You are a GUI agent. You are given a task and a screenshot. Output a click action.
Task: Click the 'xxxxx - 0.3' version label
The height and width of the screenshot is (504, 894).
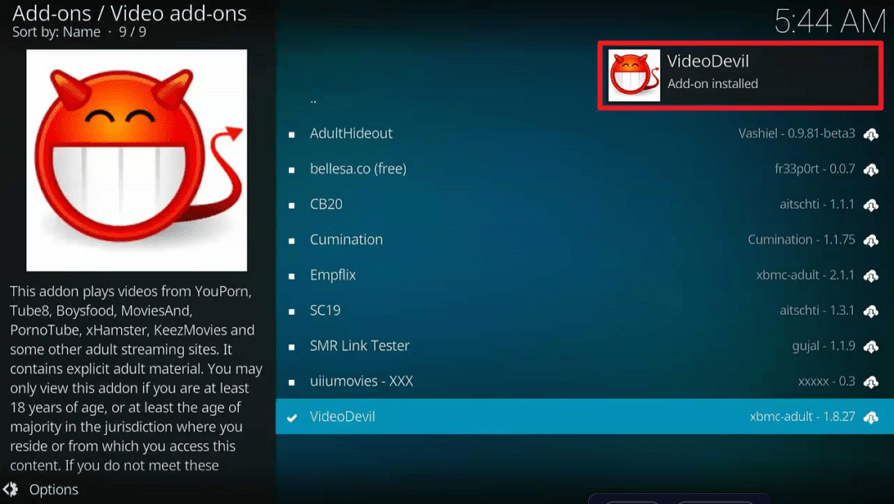tap(827, 381)
